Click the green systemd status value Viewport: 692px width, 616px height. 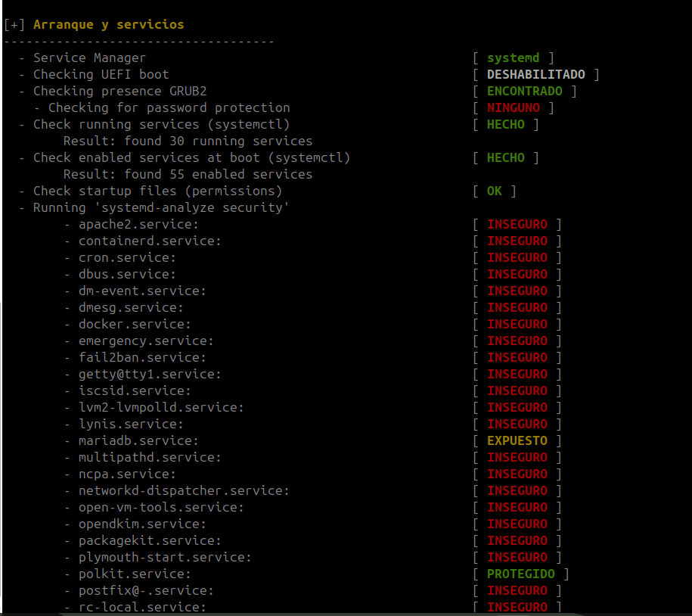tap(513, 58)
